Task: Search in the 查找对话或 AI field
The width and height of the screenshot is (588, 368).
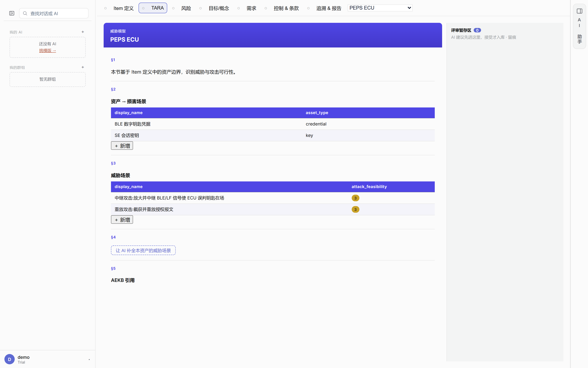Action: point(54,13)
